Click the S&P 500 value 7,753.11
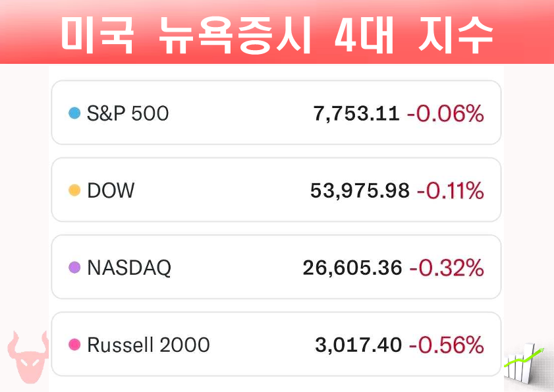 pos(356,113)
